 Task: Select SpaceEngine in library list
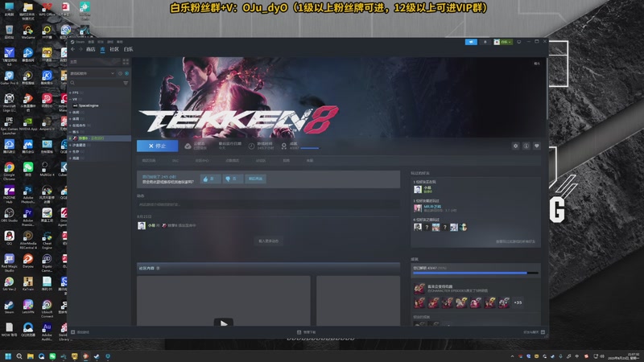pos(89,106)
